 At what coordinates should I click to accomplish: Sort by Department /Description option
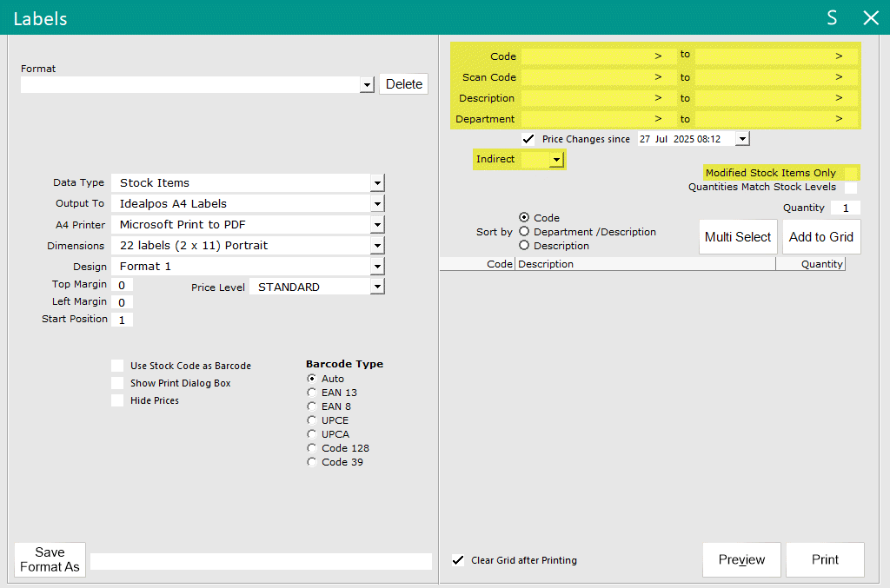click(524, 231)
